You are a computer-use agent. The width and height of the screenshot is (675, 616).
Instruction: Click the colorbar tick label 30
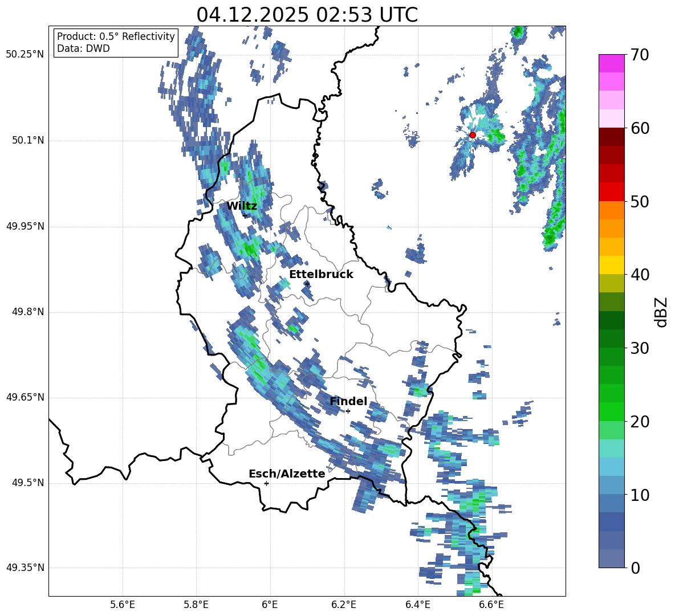pos(640,348)
